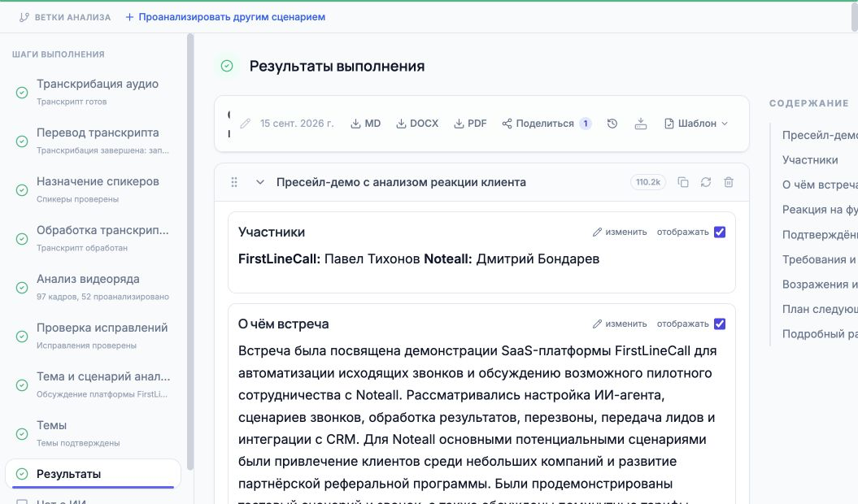858x504 pixels.
Task: Click the check icon of Анализ видеоряда
Action: [22, 287]
